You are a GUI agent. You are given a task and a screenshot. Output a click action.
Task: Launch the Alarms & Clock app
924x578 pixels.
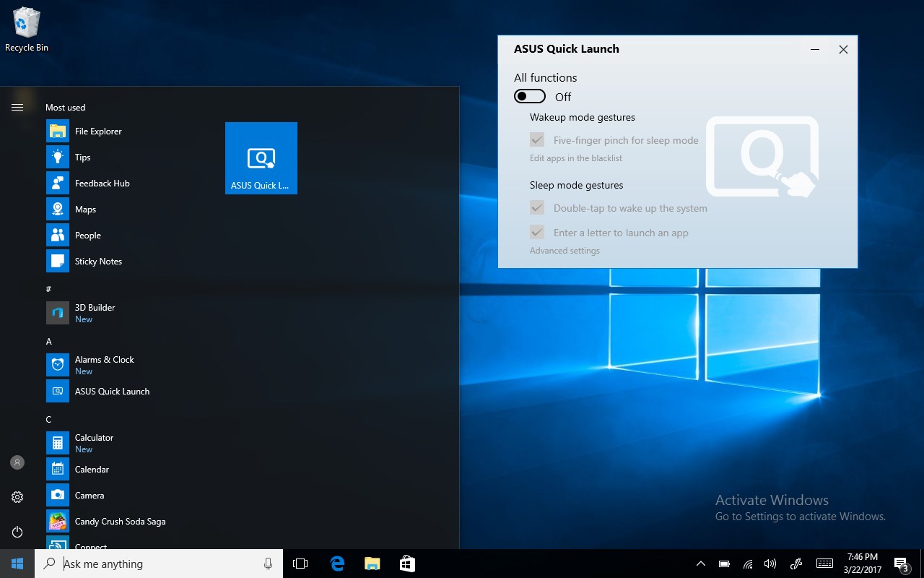point(105,360)
